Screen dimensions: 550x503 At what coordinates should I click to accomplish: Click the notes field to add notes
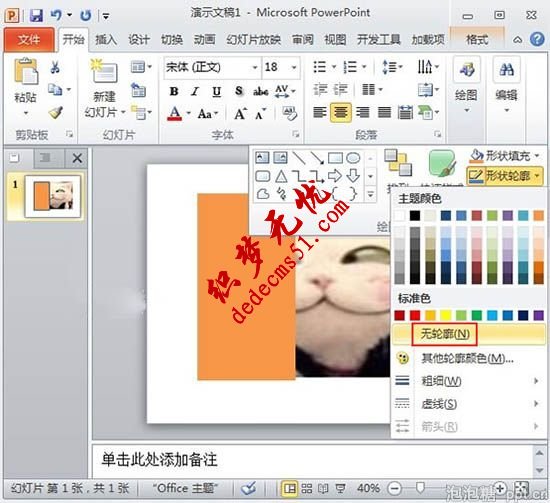(x=312, y=460)
